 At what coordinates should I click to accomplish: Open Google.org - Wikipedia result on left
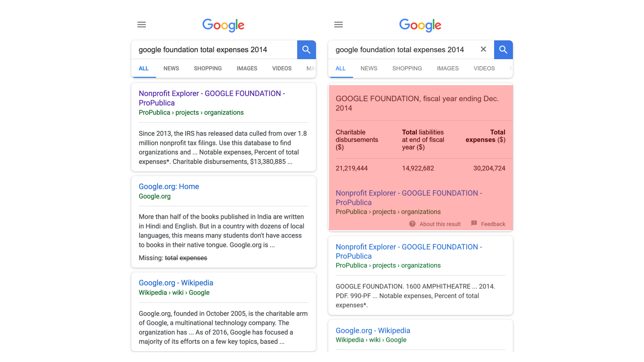click(x=176, y=283)
